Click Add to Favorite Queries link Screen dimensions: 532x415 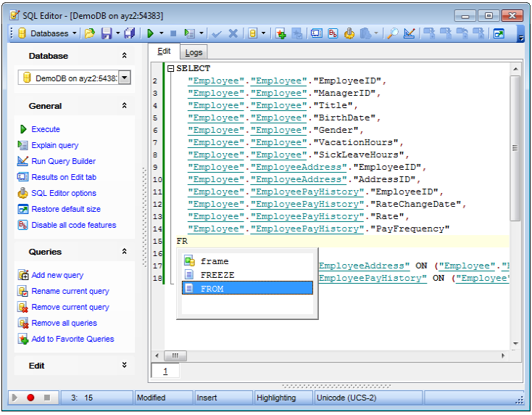(72, 339)
